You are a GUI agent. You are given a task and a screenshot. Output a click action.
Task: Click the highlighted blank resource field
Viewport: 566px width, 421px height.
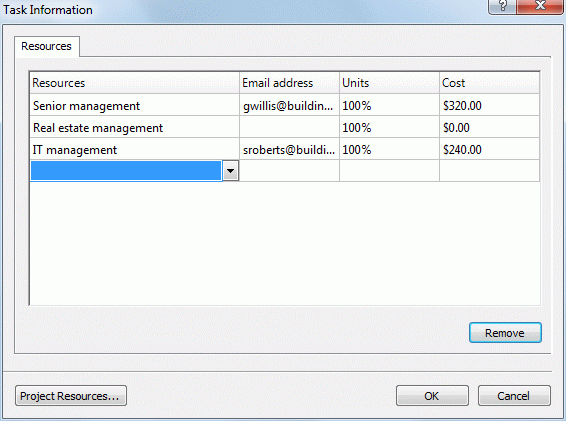point(126,171)
